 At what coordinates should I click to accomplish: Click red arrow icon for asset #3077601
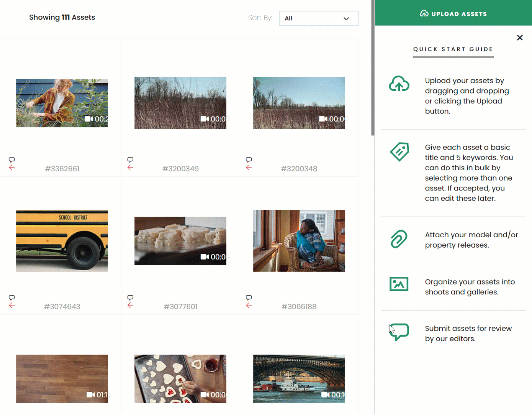point(130,306)
